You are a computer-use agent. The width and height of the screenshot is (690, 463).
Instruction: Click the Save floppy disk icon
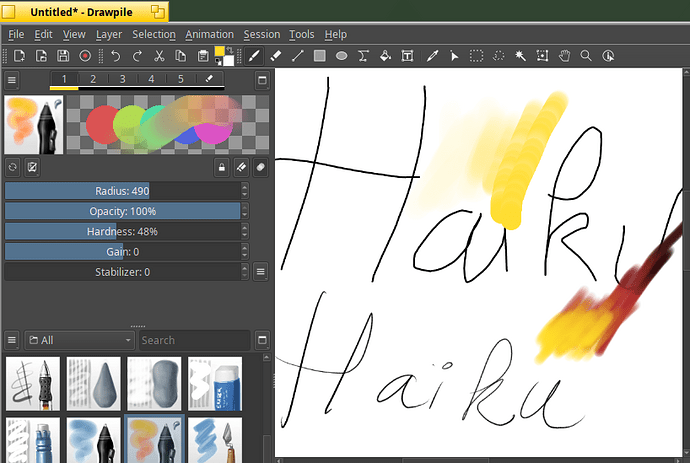pyautogui.click(x=63, y=56)
